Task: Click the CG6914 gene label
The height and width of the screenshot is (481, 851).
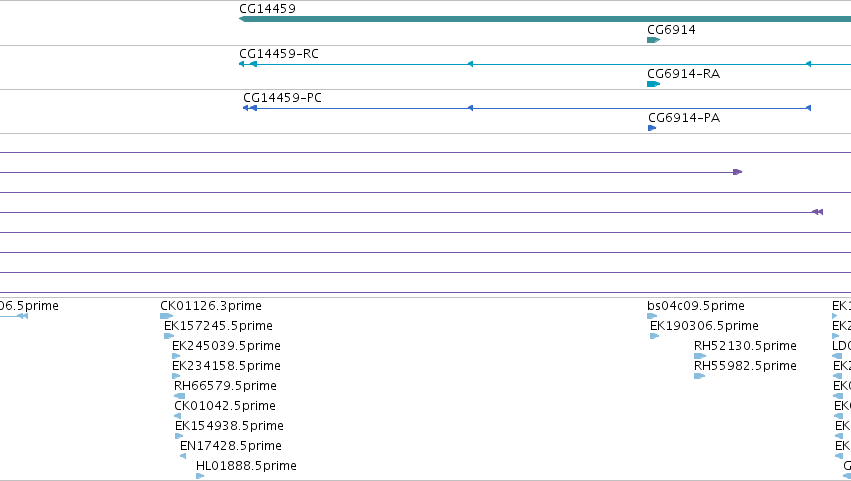Action: tap(671, 30)
